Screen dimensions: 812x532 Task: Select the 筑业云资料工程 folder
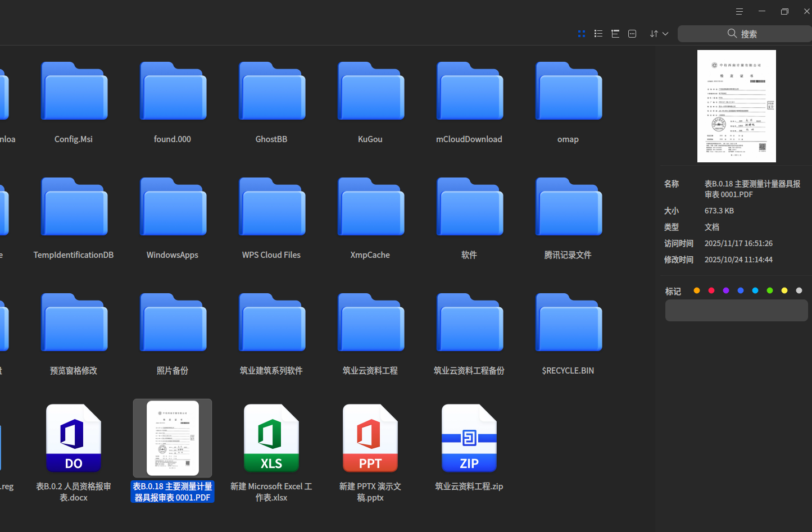[370, 322]
